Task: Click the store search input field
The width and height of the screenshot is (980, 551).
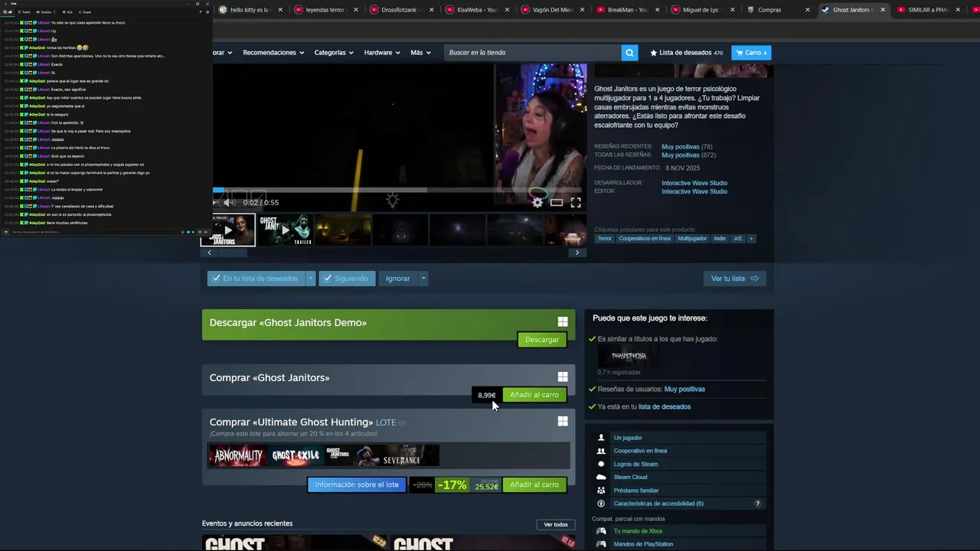Action: point(533,53)
